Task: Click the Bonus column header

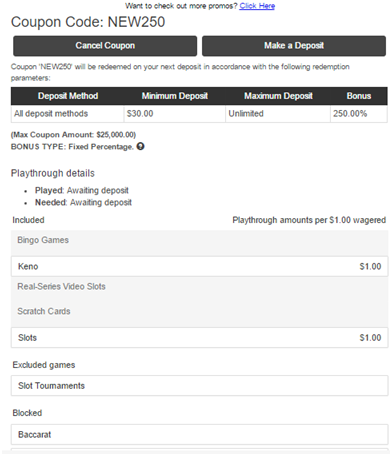Action: tap(359, 96)
